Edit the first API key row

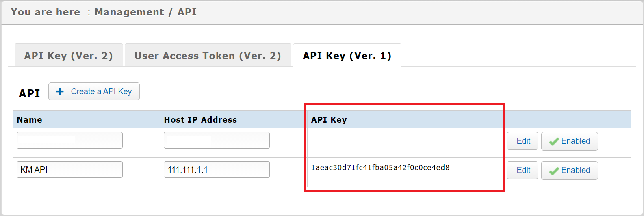pos(523,141)
